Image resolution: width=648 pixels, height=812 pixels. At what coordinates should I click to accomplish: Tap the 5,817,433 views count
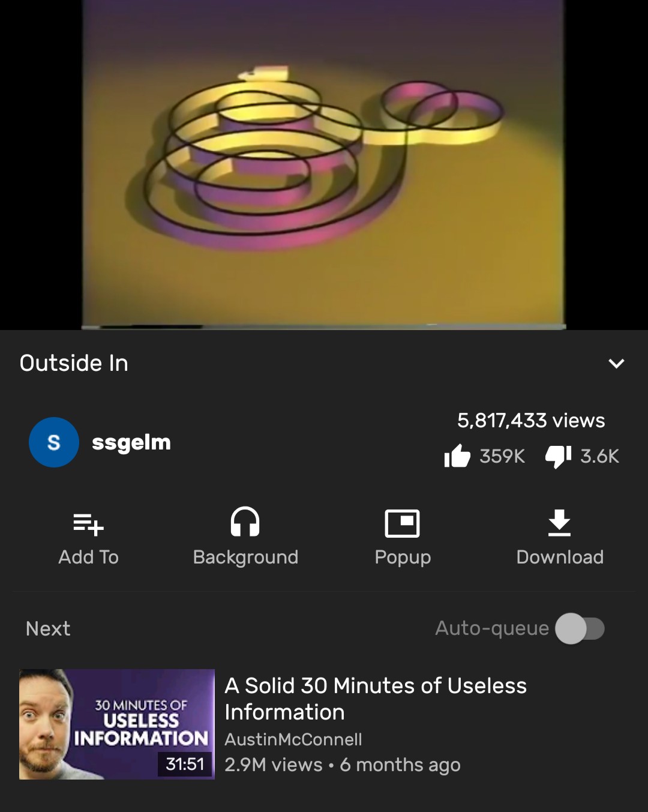click(531, 420)
